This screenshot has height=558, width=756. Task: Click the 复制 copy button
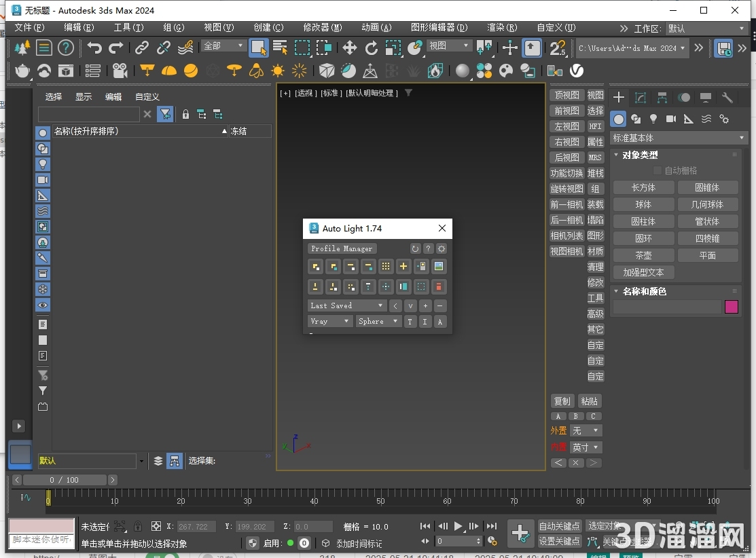(x=562, y=401)
